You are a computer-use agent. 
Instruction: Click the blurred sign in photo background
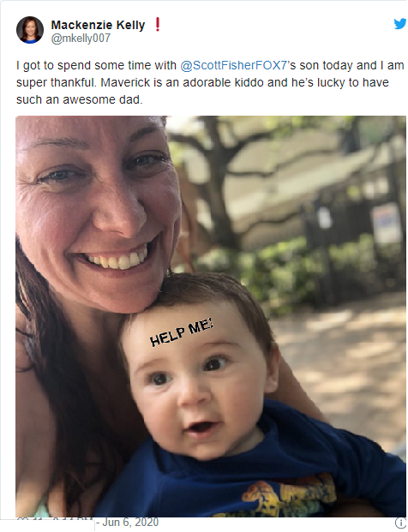387,224
